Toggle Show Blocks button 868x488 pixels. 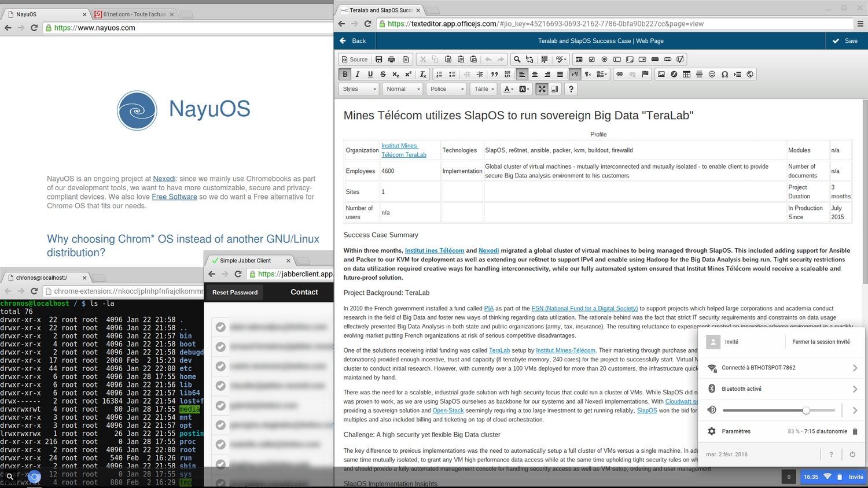coord(554,89)
